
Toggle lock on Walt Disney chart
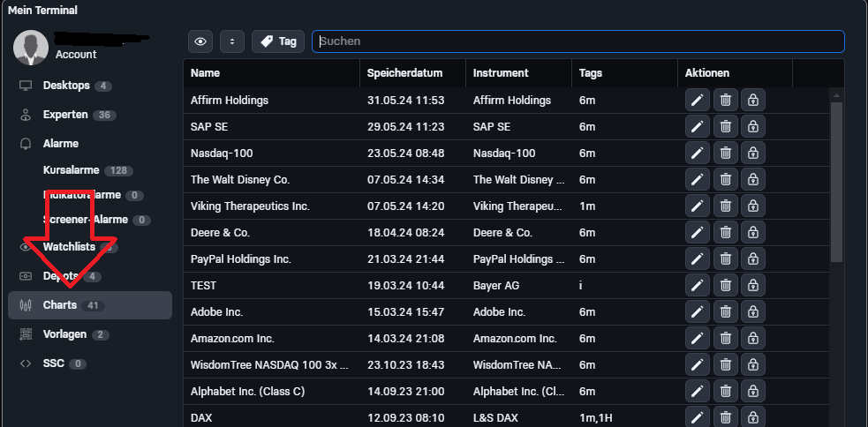click(x=753, y=180)
